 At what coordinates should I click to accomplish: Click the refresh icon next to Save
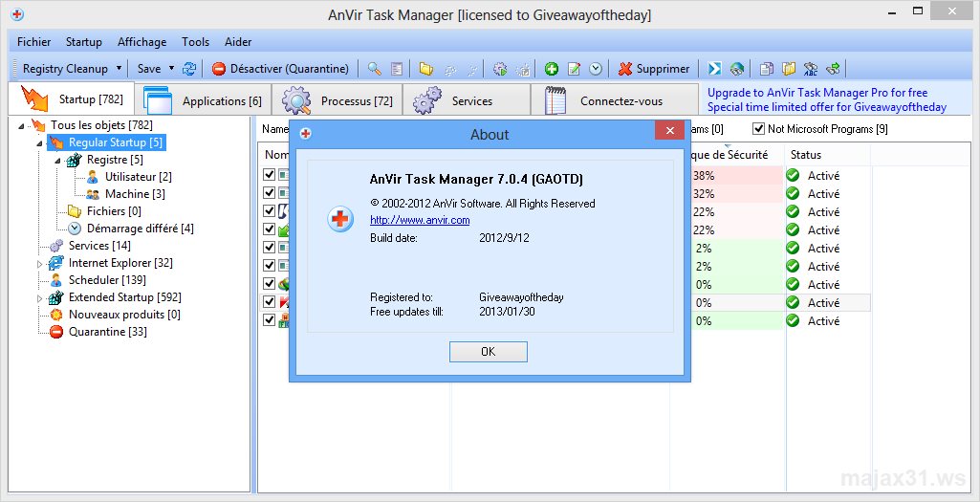[x=188, y=69]
